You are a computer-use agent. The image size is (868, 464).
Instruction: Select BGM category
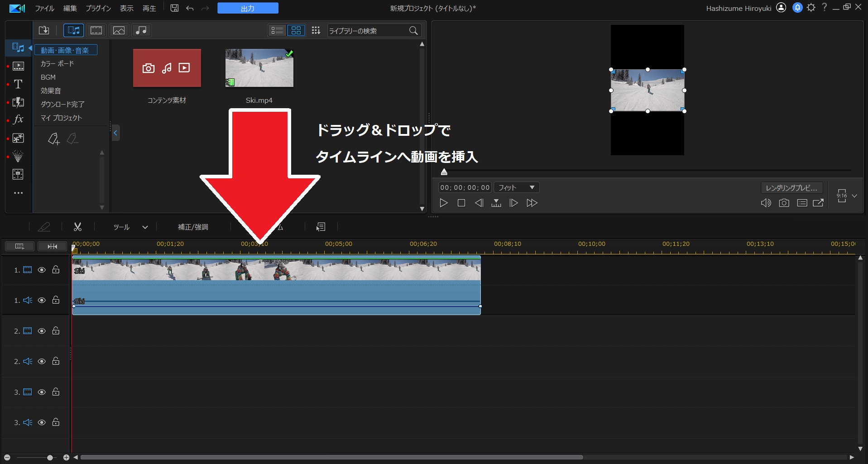(x=48, y=77)
